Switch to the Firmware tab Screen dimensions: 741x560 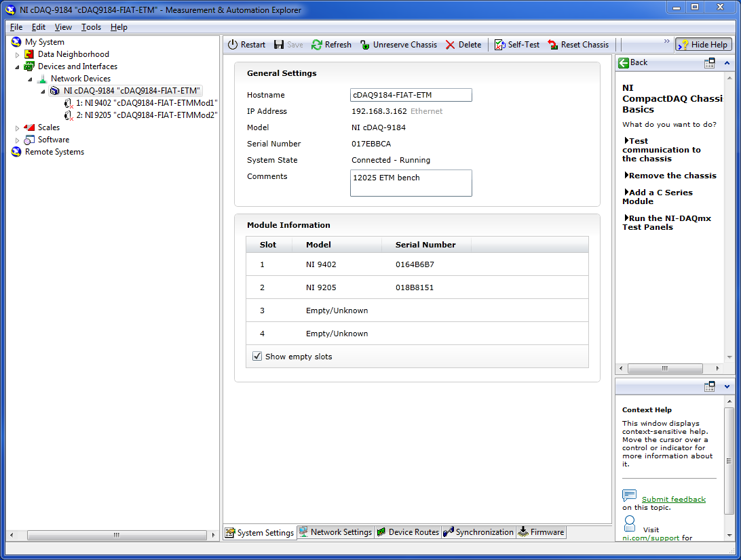541,532
